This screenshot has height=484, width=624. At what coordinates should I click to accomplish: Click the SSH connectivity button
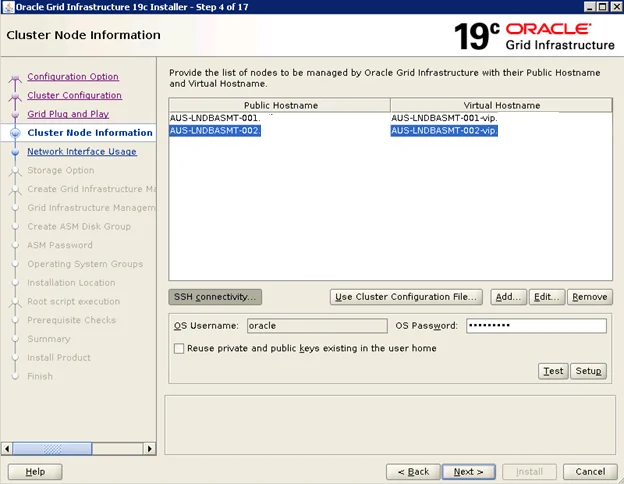click(x=215, y=297)
